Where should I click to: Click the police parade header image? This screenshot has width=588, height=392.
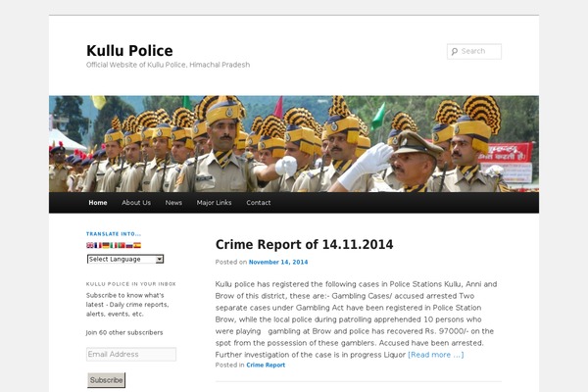pos(294,144)
